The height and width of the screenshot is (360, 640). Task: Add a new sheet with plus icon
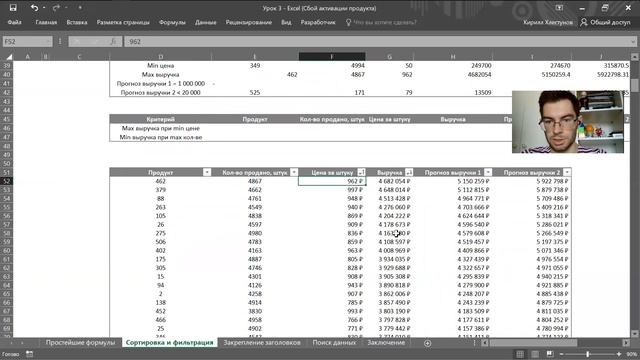[x=427, y=343]
